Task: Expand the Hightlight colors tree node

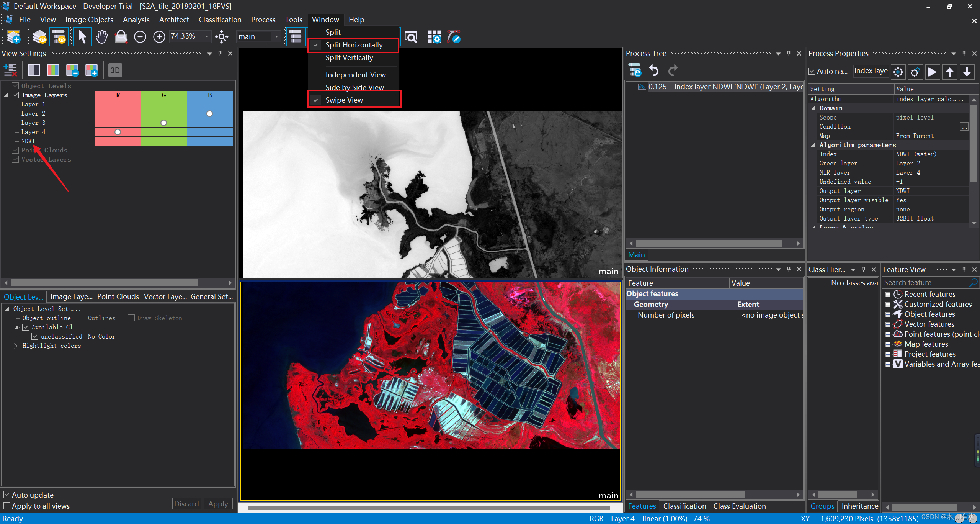Action: pos(16,346)
